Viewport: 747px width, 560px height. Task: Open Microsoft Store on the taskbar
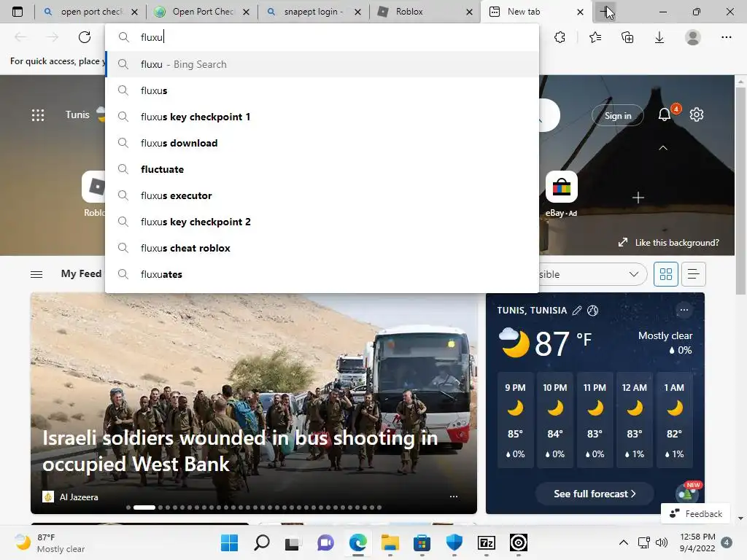click(x=422, y=542)
